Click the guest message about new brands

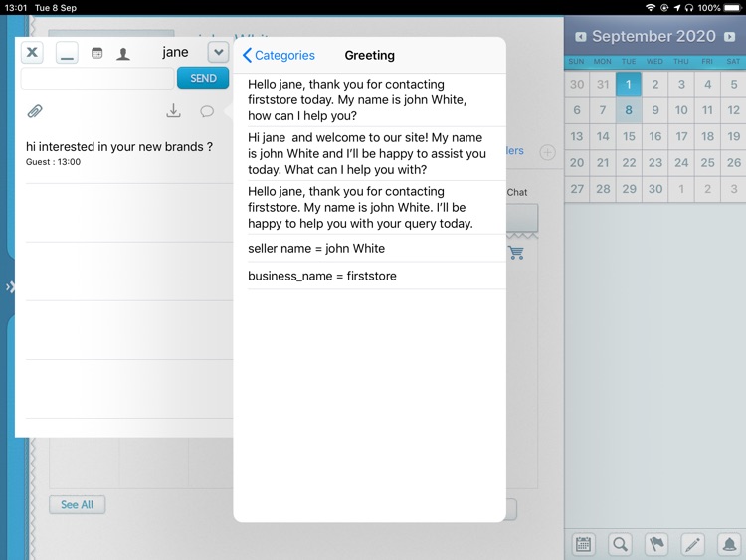pos(119,147)
